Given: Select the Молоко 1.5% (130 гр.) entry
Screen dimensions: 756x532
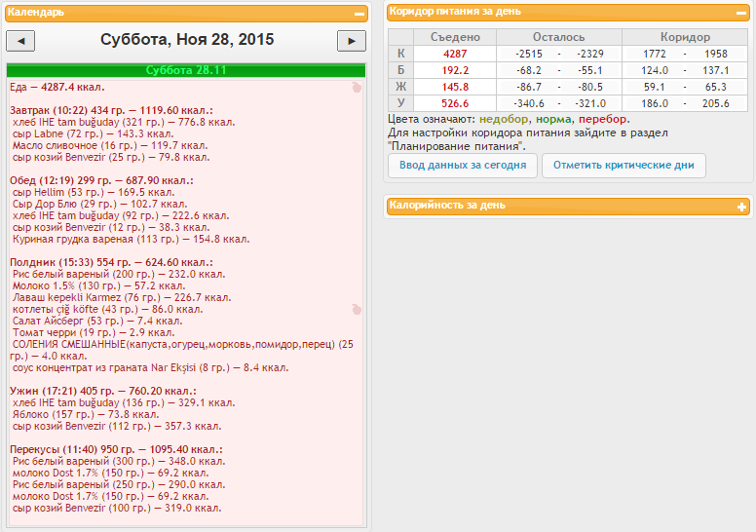Looking at the screenshot, I should (x=98, y=285).
